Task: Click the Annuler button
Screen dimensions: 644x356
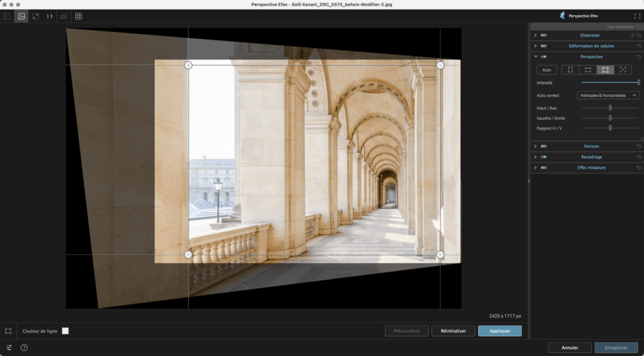Action: tap(570, 348)
